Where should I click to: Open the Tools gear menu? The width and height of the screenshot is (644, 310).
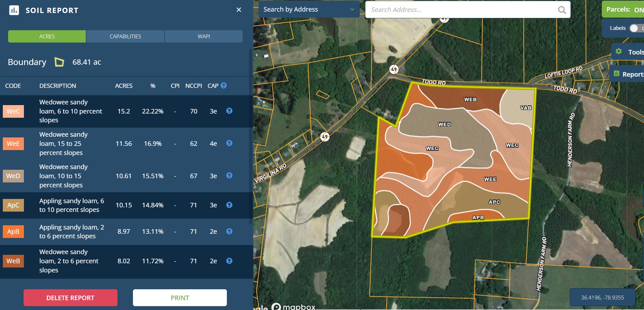(x=619, y=52)
